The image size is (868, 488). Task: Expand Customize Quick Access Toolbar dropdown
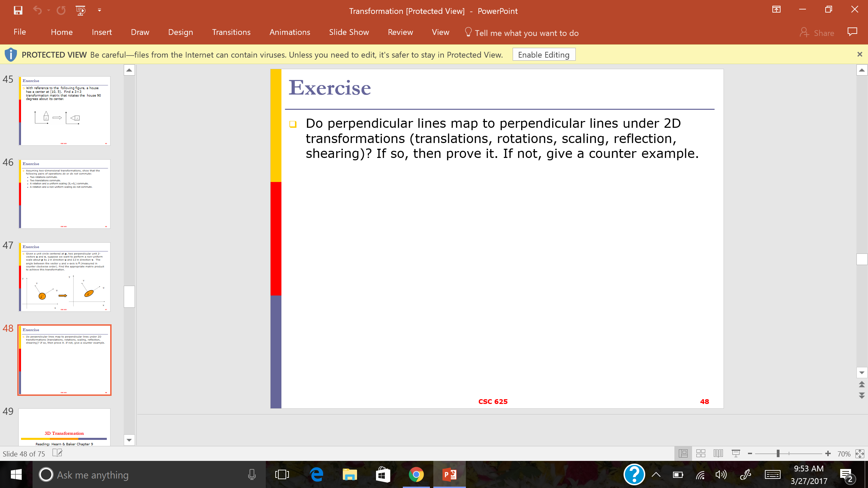pyautogui.click(x=99, y=11)
